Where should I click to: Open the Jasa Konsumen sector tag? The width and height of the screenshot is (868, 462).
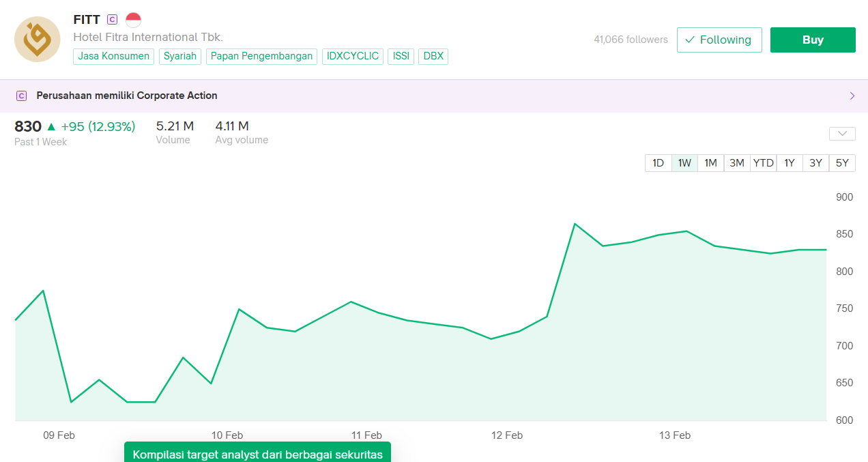click(x=113, y=56)
